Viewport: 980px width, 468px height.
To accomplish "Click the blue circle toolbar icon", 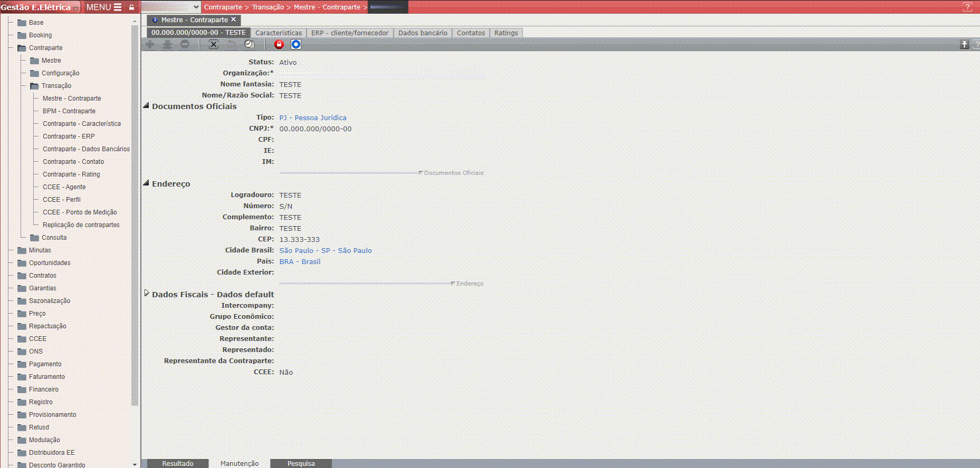I will [296, 44].
